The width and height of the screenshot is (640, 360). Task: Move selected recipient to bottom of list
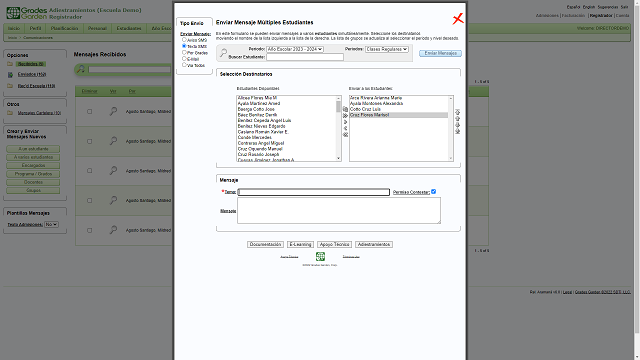tap(458, 131)
